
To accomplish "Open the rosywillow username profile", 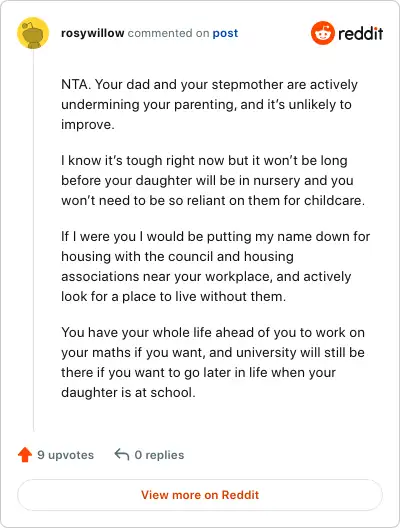I will 93,33.
